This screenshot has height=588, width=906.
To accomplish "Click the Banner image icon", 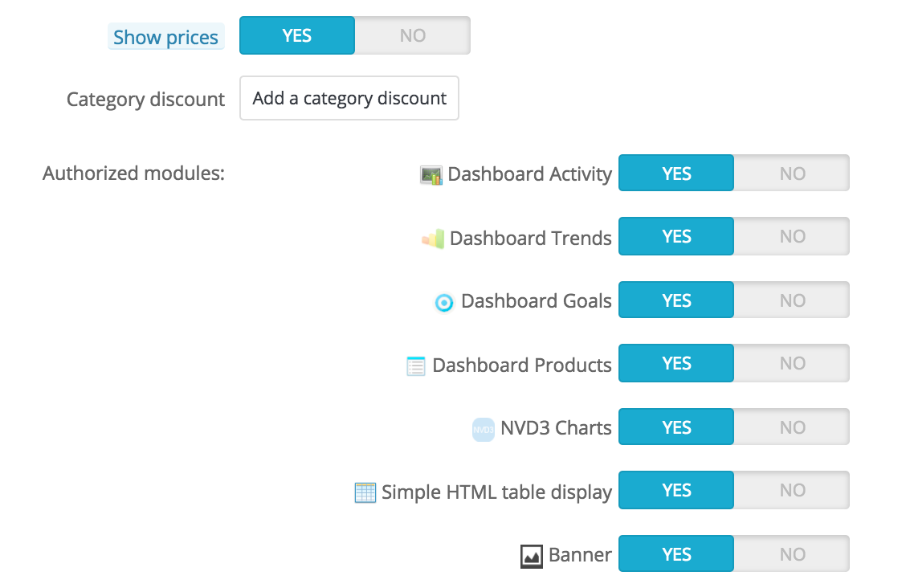I will (x=531, y=556).
